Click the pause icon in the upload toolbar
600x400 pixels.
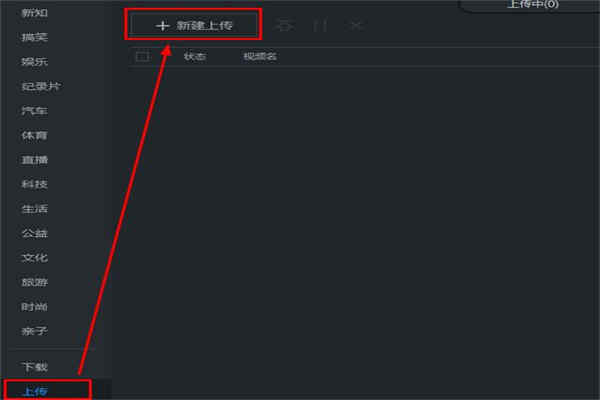[320, 26]
